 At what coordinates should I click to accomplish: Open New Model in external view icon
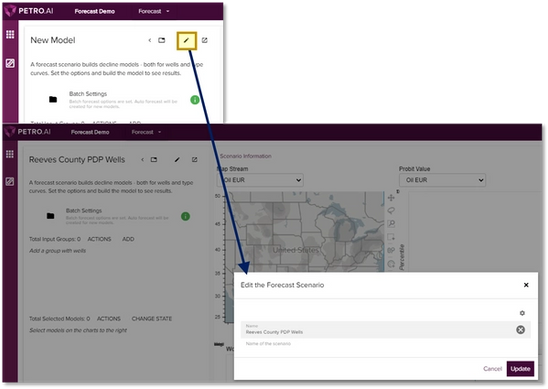pyautogui.click(x=205, y=40)
